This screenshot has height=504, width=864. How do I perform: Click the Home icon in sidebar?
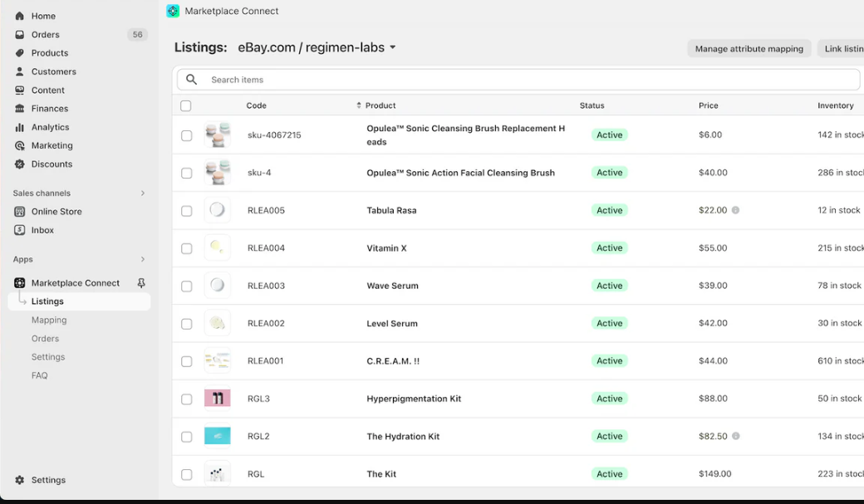20,16
